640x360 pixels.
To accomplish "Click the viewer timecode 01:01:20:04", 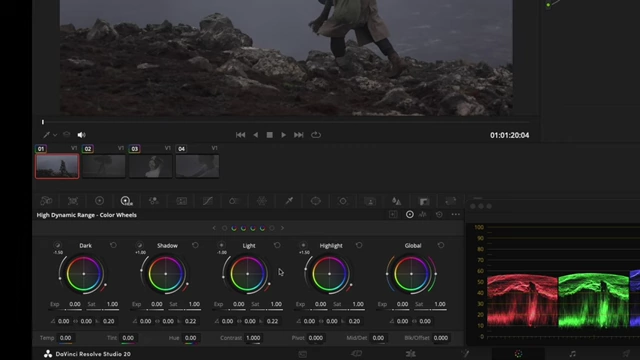I will click(509, 135).
